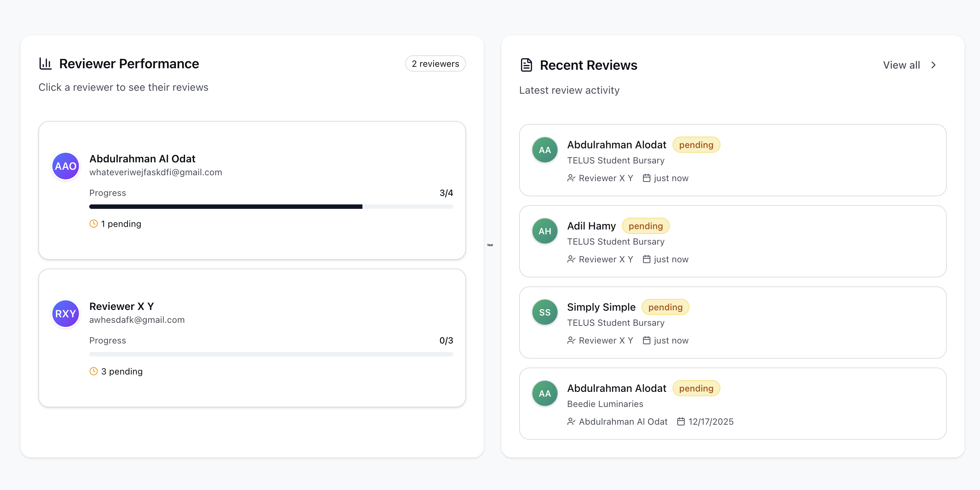Click the document icon beside Recent Reviews
980x490 pixels.
click(526, 65)
